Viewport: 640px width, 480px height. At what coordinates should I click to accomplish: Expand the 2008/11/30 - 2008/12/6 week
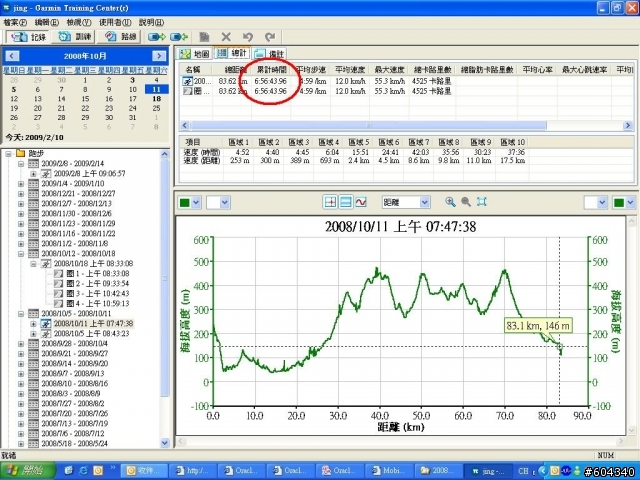(x=21, y=214)
